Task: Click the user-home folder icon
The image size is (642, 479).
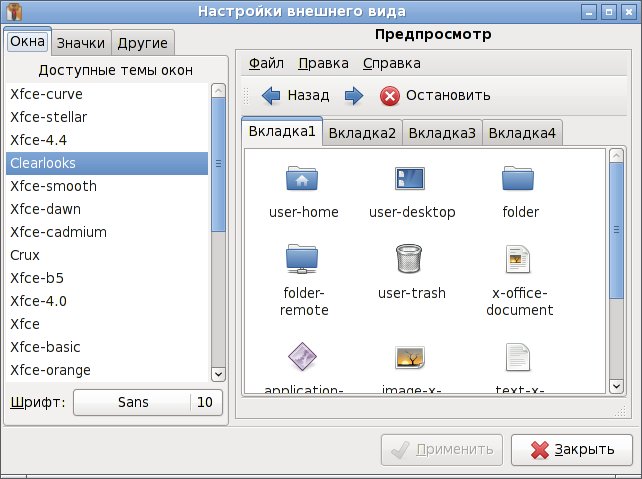Action: [302, 178]
